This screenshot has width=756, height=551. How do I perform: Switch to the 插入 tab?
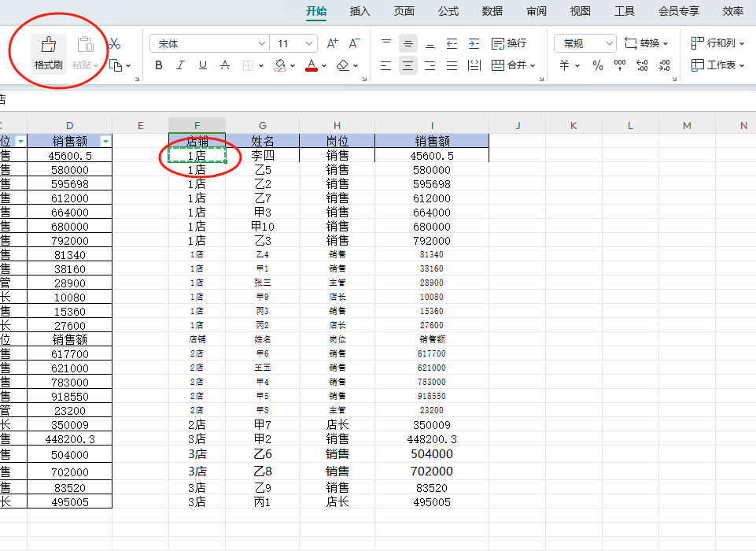tap(360, 11)
